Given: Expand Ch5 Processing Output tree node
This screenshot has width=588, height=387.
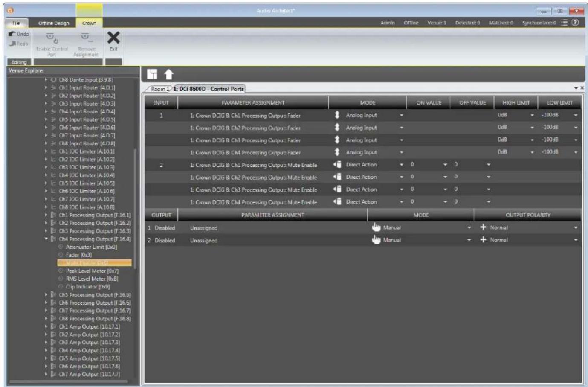Looking at the screenshot, I should click(x=46, y=294).
